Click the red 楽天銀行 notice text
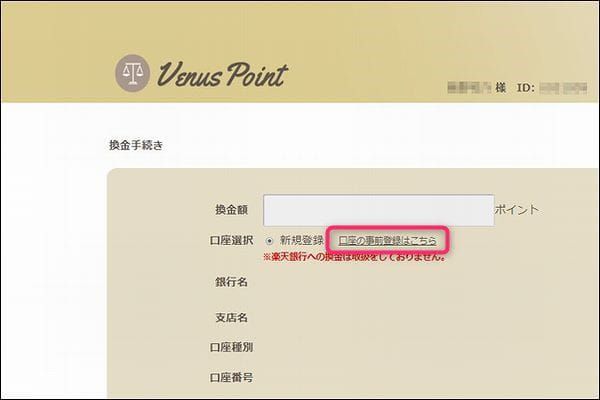600x400 pixels. tap(355, 257)
